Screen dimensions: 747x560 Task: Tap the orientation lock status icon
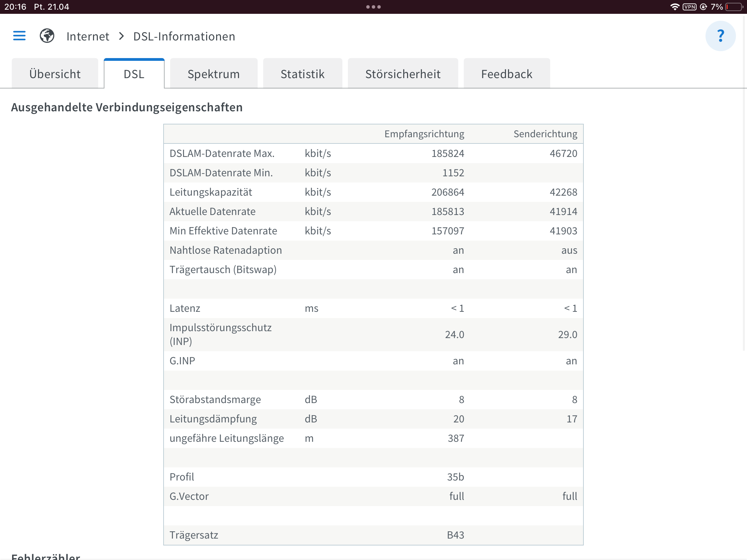pos(703,7)
